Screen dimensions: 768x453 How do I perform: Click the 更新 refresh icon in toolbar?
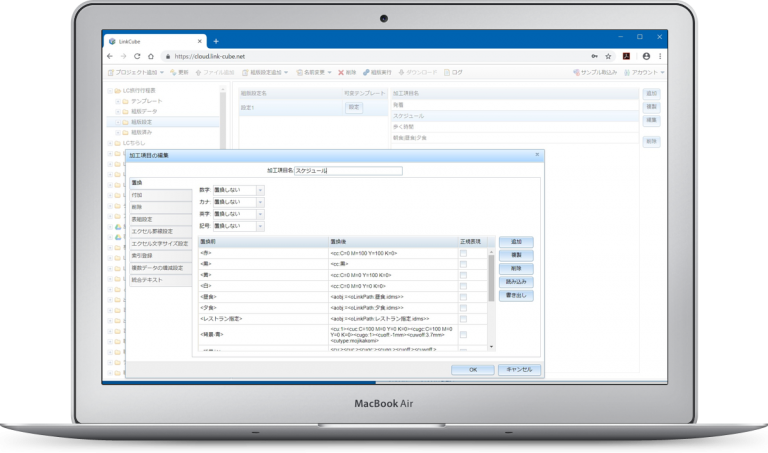pyautogui.click(x=173, y=73)
